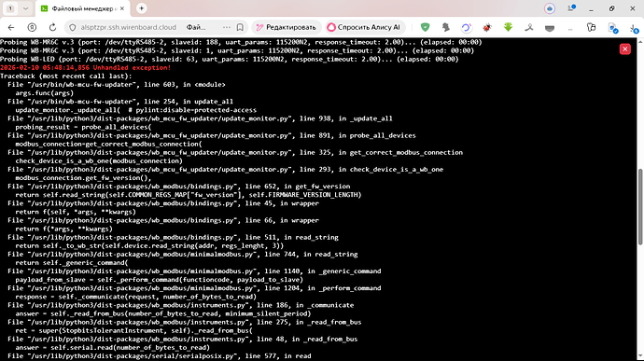This screenshot has width=644, height=361.
Task: Open the purple circular arrow extension
Action: [466, 27]
